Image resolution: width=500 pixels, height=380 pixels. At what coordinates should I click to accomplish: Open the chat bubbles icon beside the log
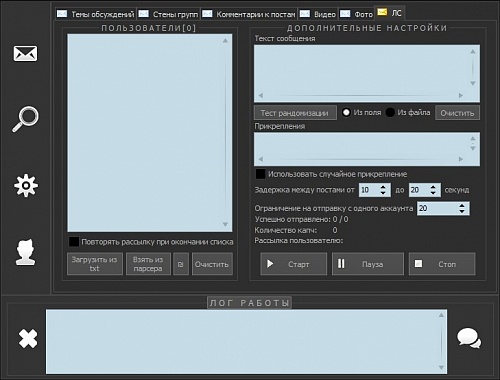[469, 338]
